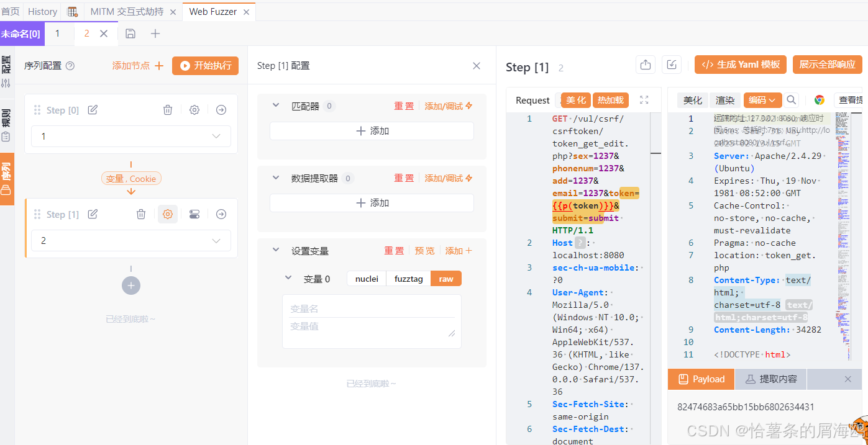Switch to the History tab
The height and width of the screenshot is (445, 868).
(x=43, y=11)
